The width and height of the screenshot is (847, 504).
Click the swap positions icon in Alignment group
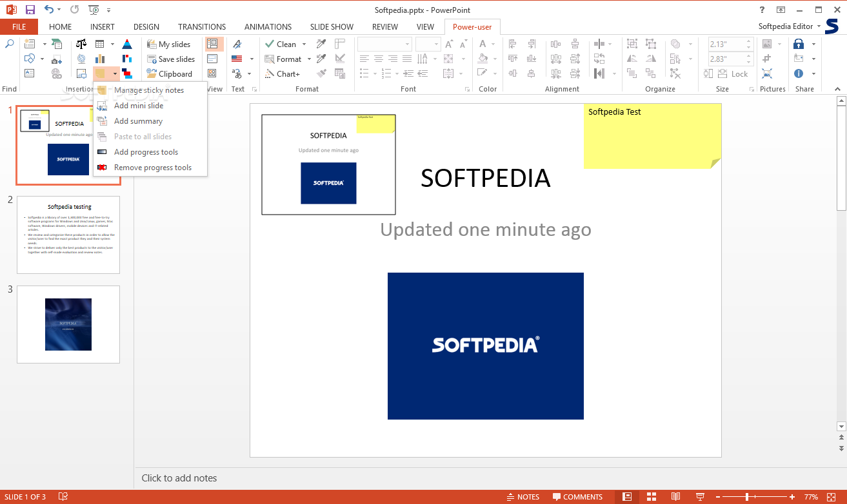(x=599, y=59)
